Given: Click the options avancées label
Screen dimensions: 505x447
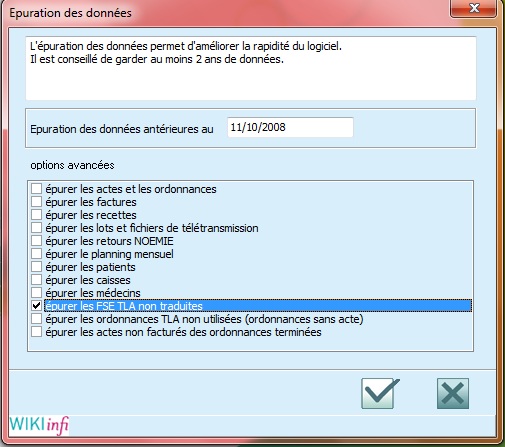Looking at the screenshot, I should pos(72,165).
